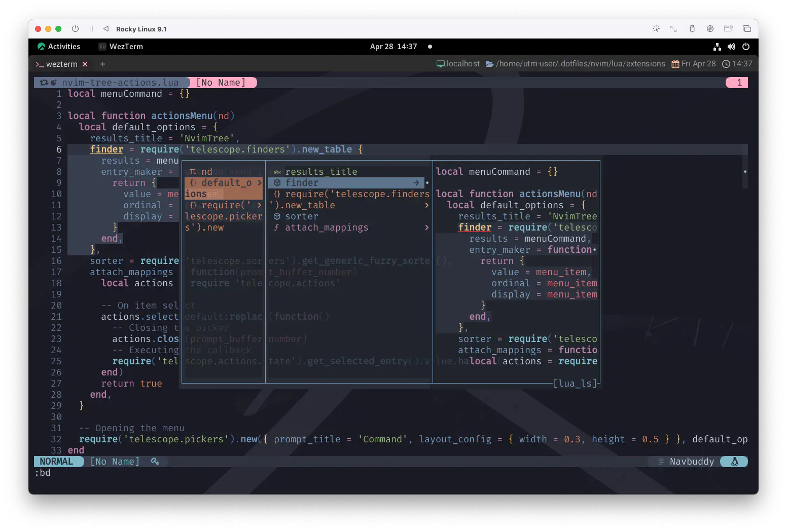
Task: Open Activities overview
Action: click(59, 47)
